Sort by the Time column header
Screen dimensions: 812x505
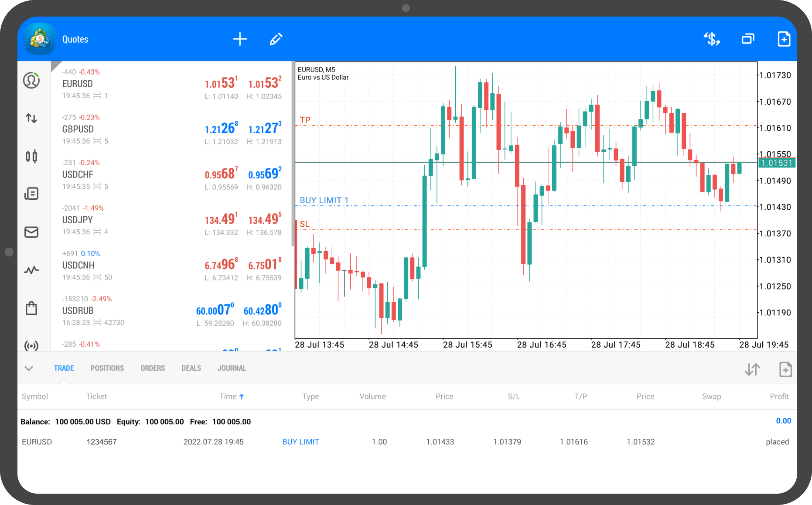click(x=232, y=396)
